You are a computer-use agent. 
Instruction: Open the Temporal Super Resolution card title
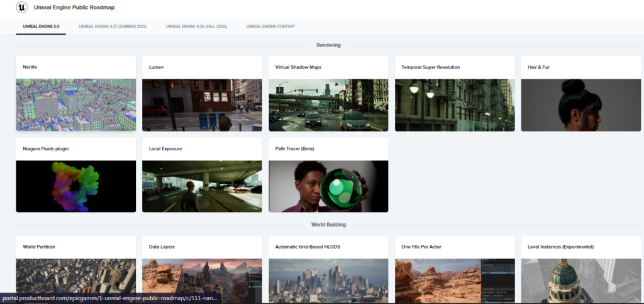pyautogui.click(x=431, y=67)
